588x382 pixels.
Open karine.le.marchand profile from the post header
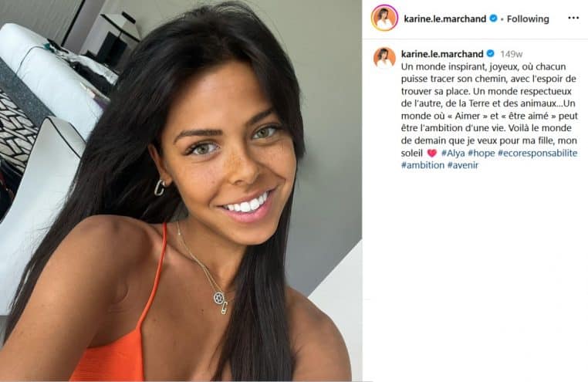444,19
